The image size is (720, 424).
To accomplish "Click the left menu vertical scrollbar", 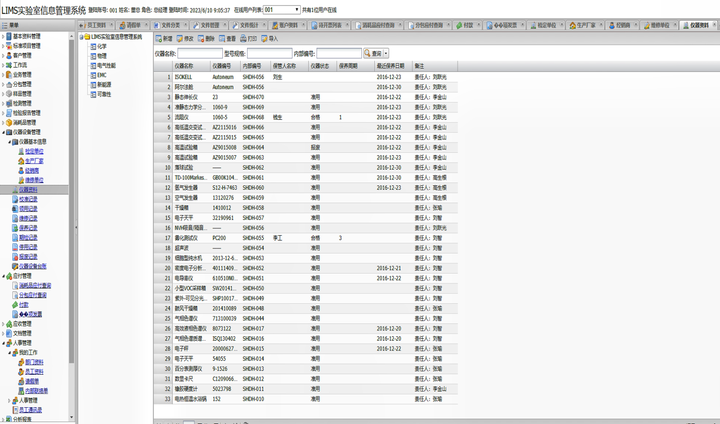I will click(x=71, y=201).
